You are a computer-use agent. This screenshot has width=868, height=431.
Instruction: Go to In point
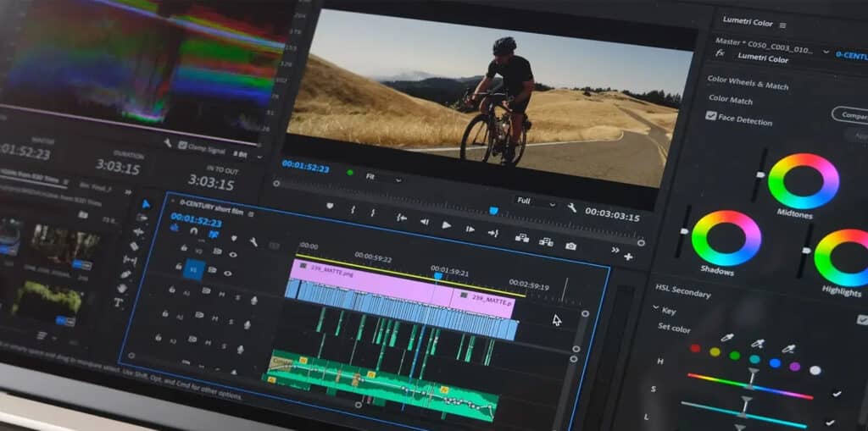[x=402, y=218]
